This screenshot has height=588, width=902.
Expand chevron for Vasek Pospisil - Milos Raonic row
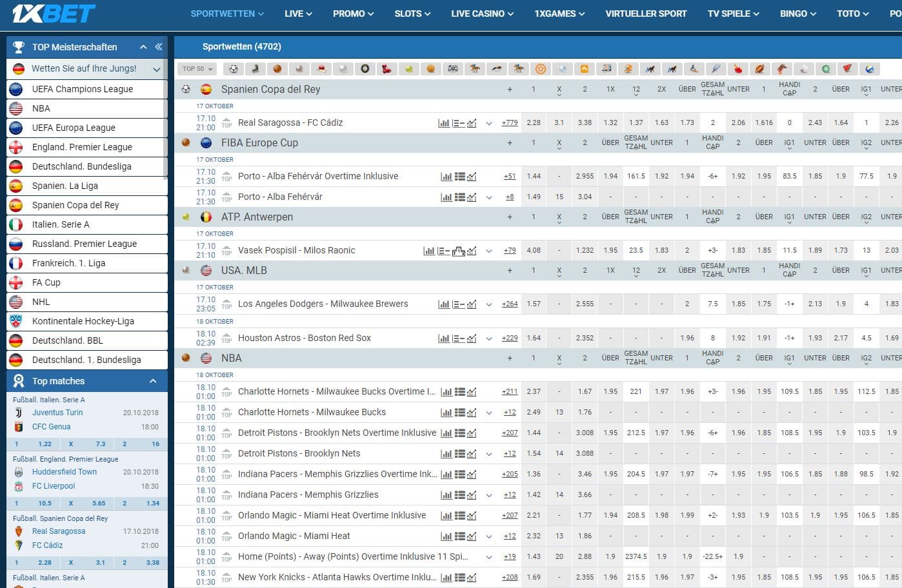(x=488, y=251)
